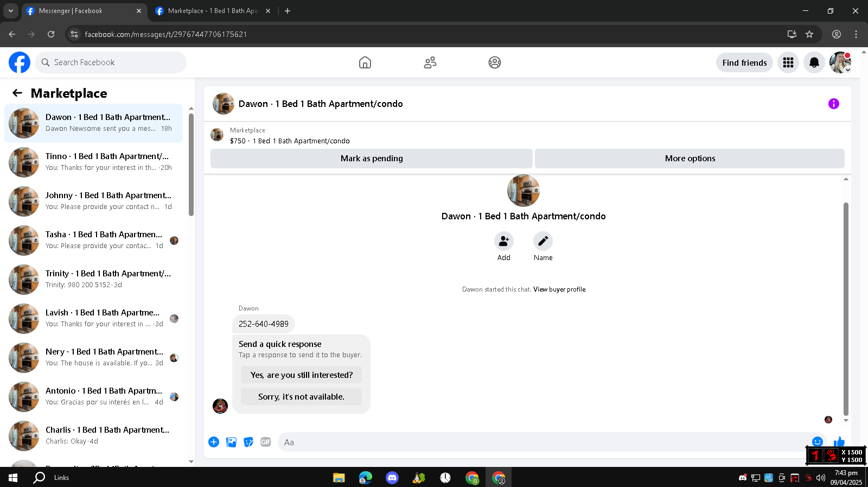Click the $750 listing title in chat header
This screenshot has height=487, width=868.
290,141
